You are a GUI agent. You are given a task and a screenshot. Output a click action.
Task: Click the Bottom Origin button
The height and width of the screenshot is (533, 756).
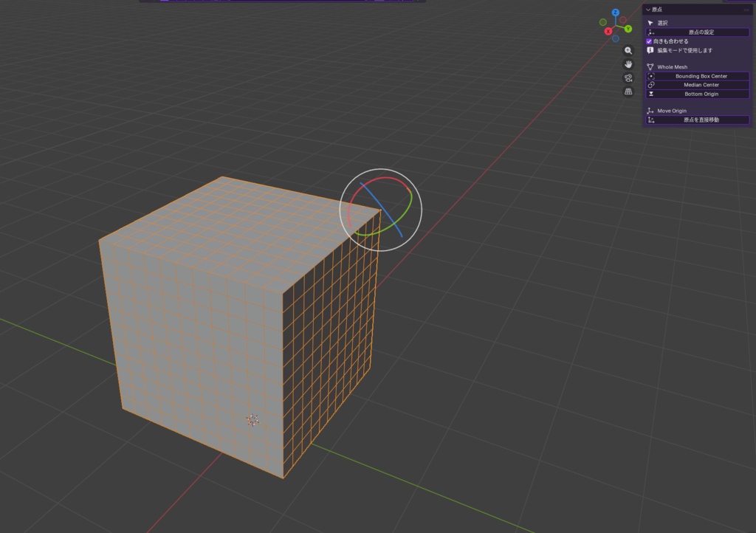(698, 94)
